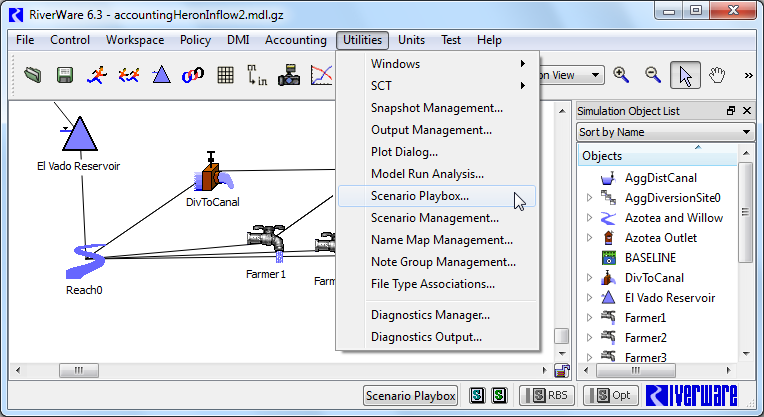The width and height of the screenshot is (764, 417).
Task: Select the DivToCanal object on workspace
Action: tap(213, 172)
